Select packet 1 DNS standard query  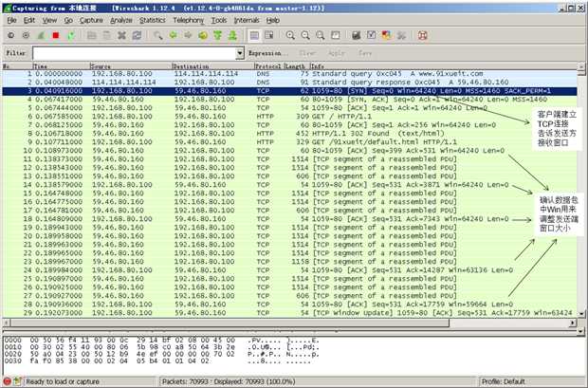click(289, 74)
